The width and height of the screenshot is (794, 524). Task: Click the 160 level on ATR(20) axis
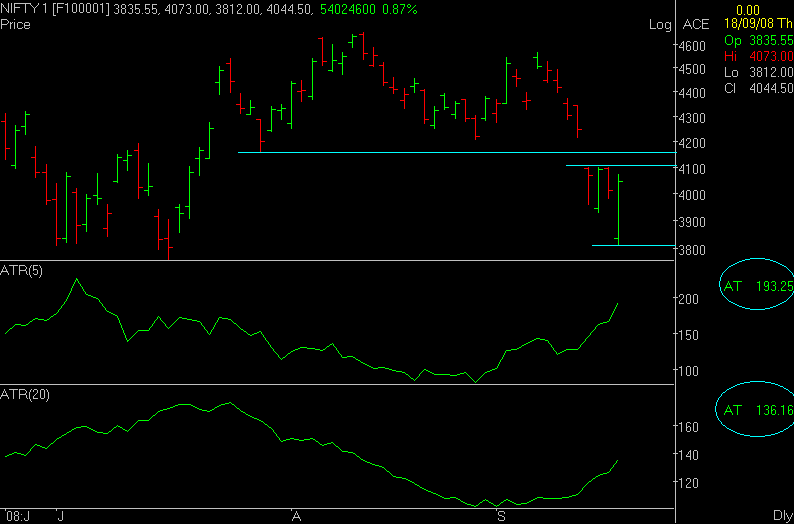690,427
